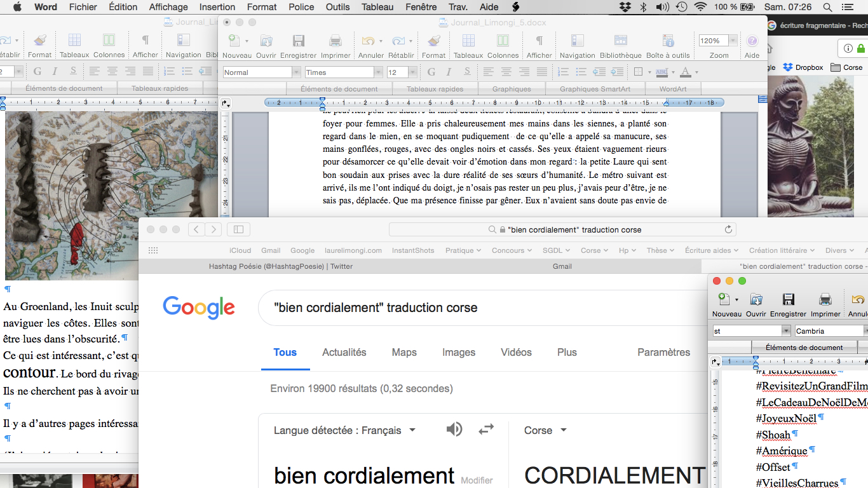Click the font color A swatch
This screenshot has height=488, width=868.
[685, 72]
